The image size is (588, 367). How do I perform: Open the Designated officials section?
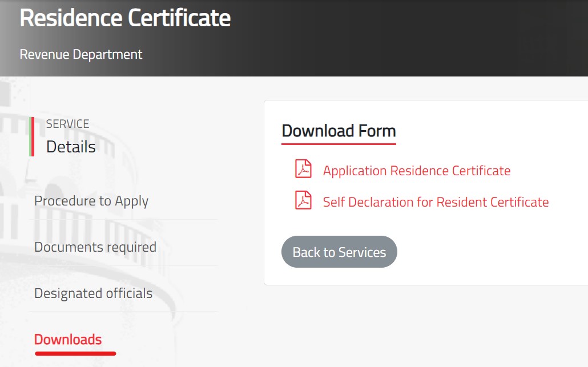coord(93,293)
